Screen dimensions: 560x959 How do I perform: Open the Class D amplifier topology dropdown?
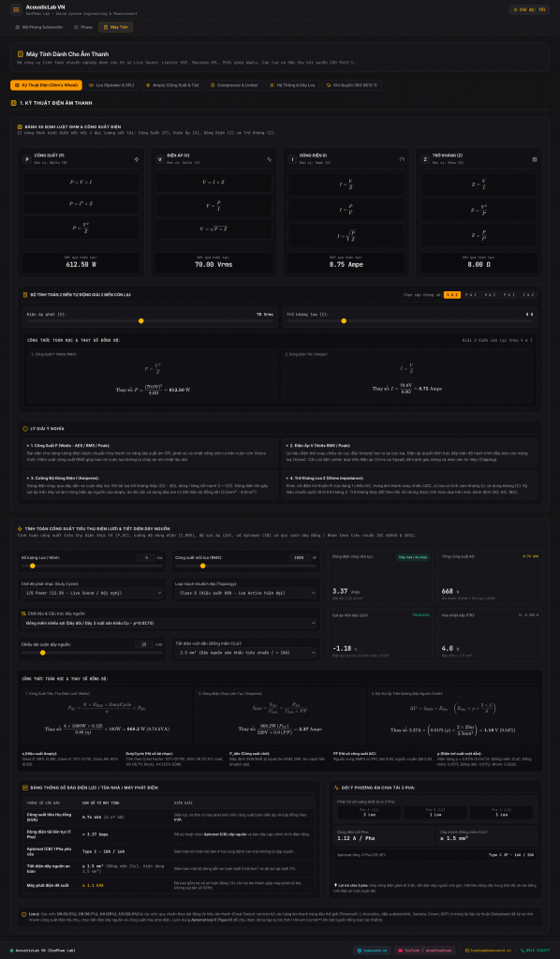click(245, 593)
